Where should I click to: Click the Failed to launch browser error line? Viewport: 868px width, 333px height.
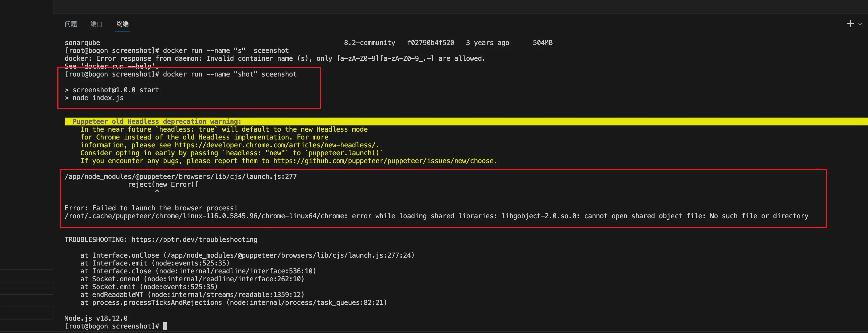(151, 208)
